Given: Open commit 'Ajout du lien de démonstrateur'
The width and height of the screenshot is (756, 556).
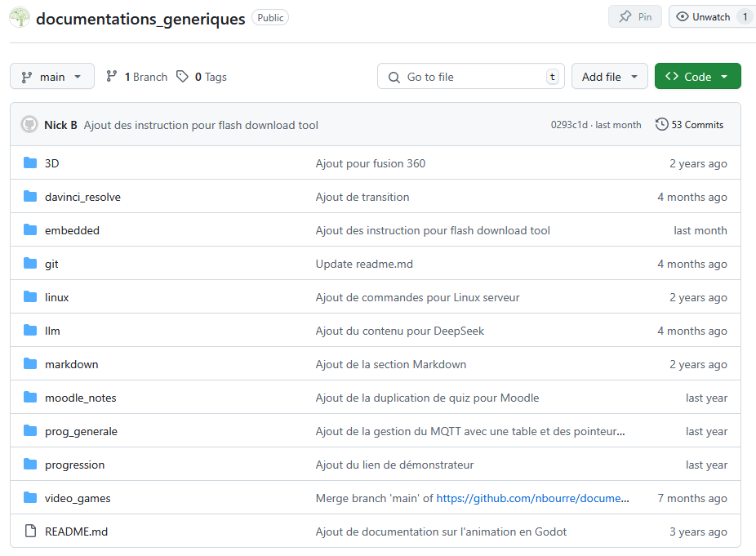Looking at the screenshot, I should tap(395, 465).
